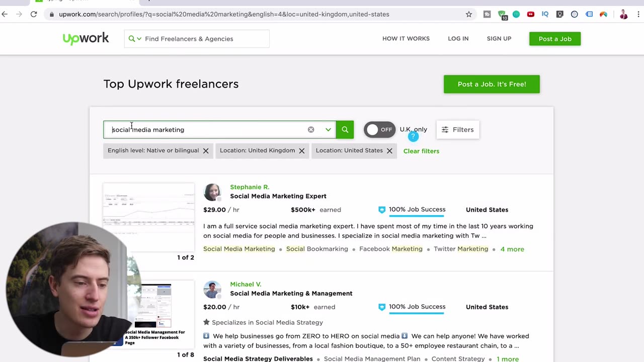This screenshot has height=362, width=644.
Task: Click the '$500k+ earned' text
Action: (x=316, y=210)
